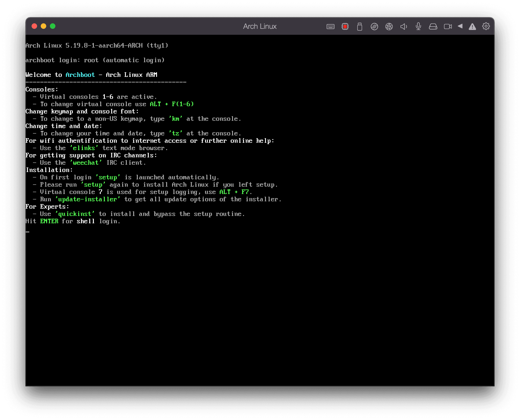Image resolution: width=520 pixels, height=420 pixels.
Task: Open the VM settings gear icon
Action: (x=486, y=26)
